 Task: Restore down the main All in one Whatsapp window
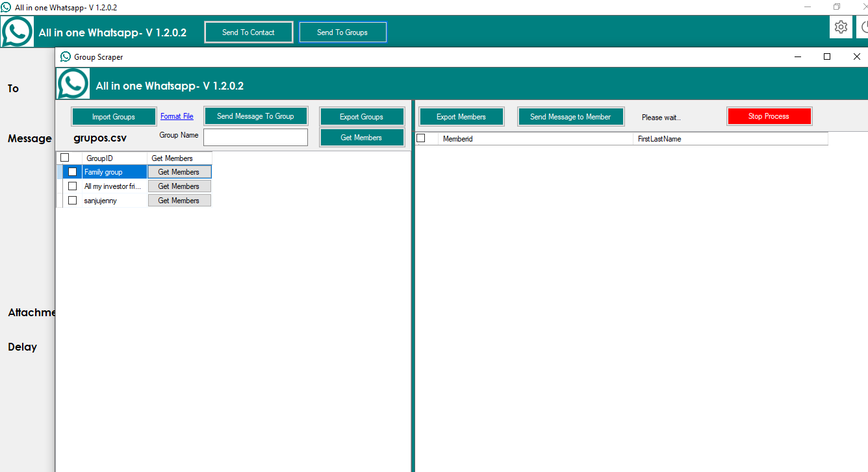pyautogui.click(x=837, y=7)
